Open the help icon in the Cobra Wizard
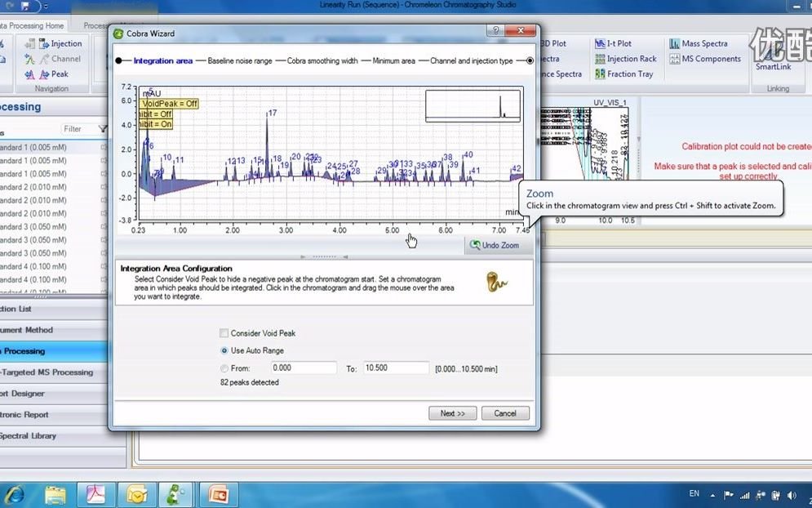The image size is (812, 508). 495,30
